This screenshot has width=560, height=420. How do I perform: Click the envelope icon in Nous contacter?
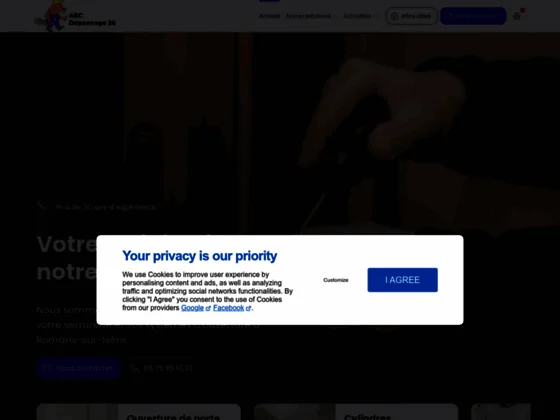pos(47,368)
